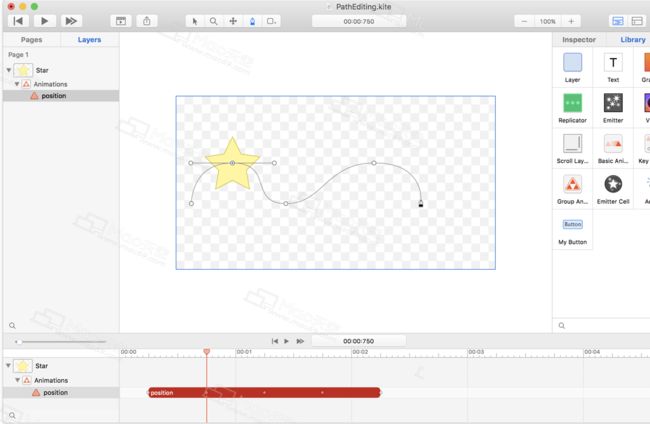The height and width of the screenshot is (424, 650).
Task: Click the Layers panel search icon
Action: [12, 325]
